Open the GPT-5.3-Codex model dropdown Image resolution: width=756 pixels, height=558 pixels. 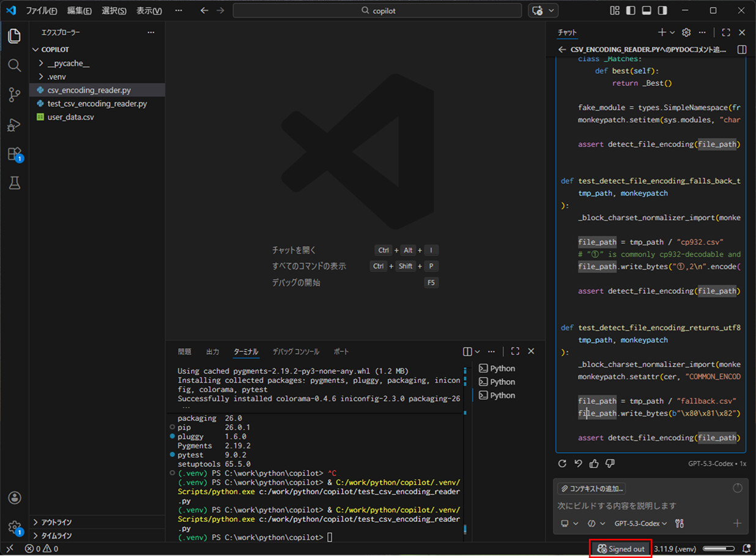click(640, 523)
